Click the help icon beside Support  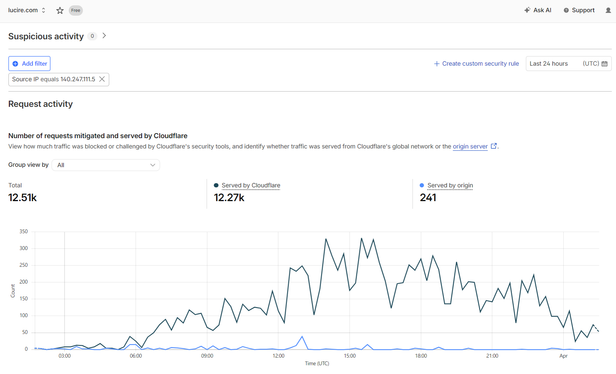[566, 11]
